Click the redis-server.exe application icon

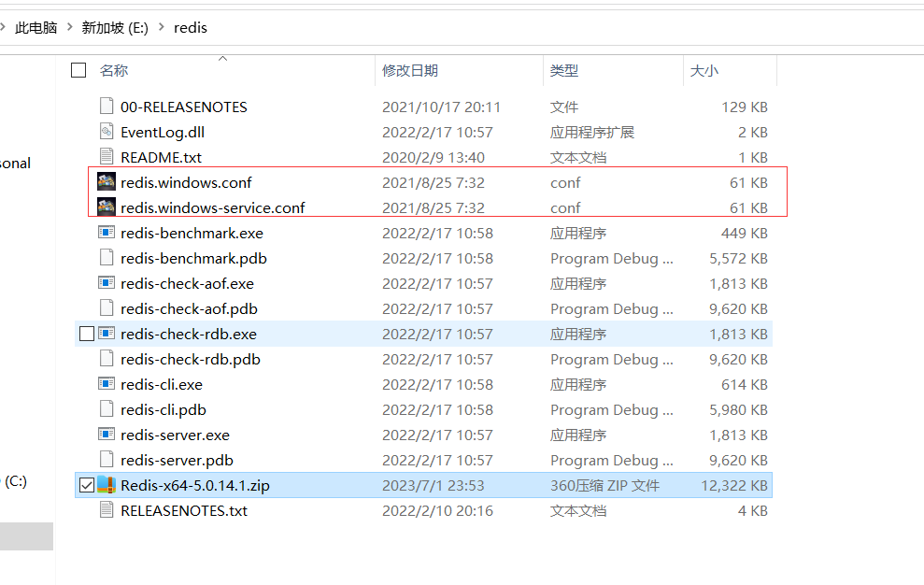point(107,434)
